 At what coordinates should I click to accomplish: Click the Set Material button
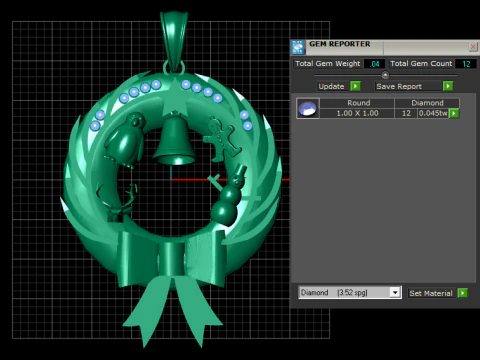coord(431,293)
